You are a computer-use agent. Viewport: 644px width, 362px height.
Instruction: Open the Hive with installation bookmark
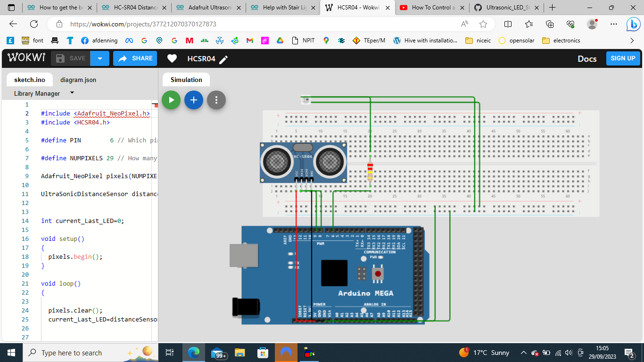coord(425,41)
